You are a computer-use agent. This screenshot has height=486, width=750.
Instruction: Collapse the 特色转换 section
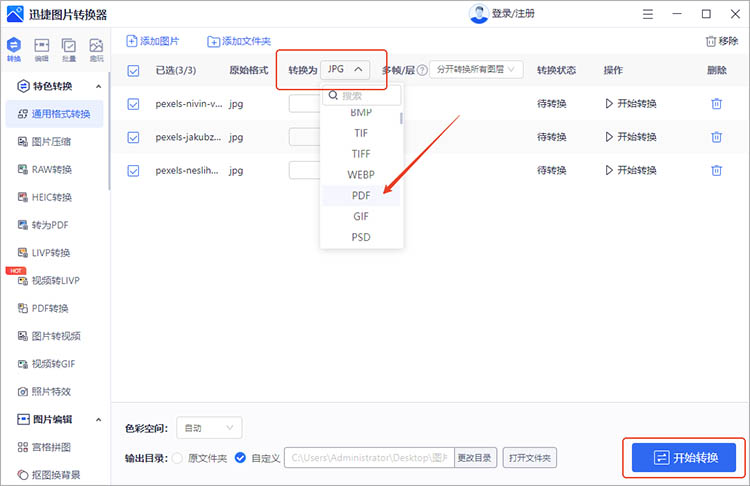[99, 86]
